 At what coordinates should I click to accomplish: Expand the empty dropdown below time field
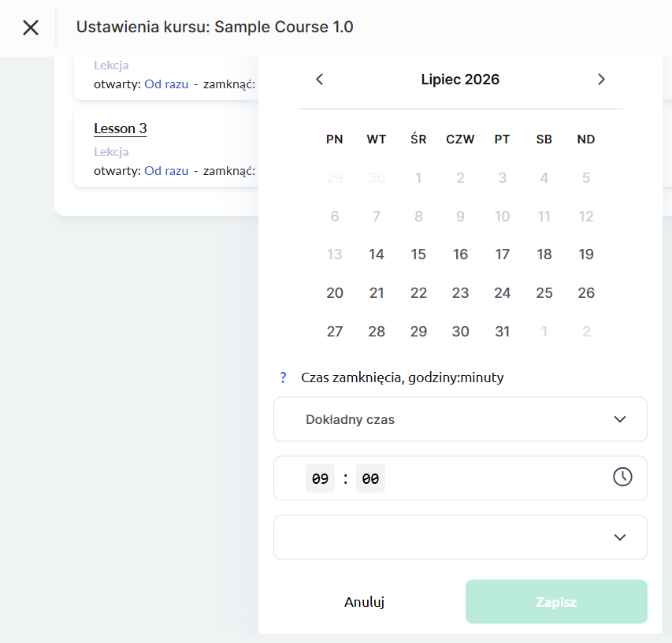460,537
